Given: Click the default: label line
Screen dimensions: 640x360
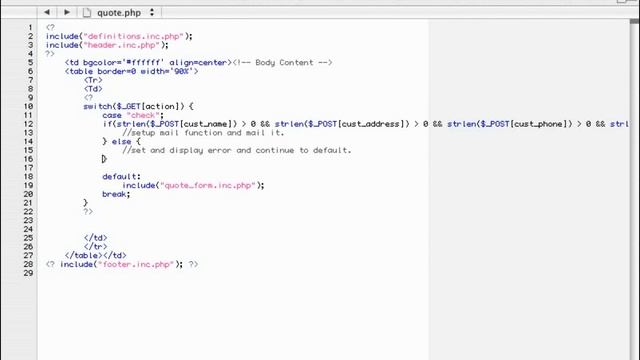Looking at the screenshot, I should 121,177.
